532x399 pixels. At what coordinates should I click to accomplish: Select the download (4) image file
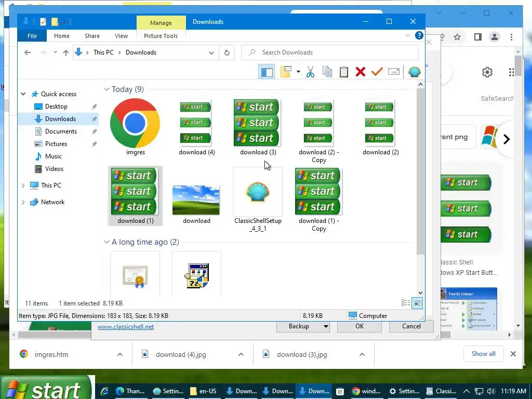coord(196,127)
